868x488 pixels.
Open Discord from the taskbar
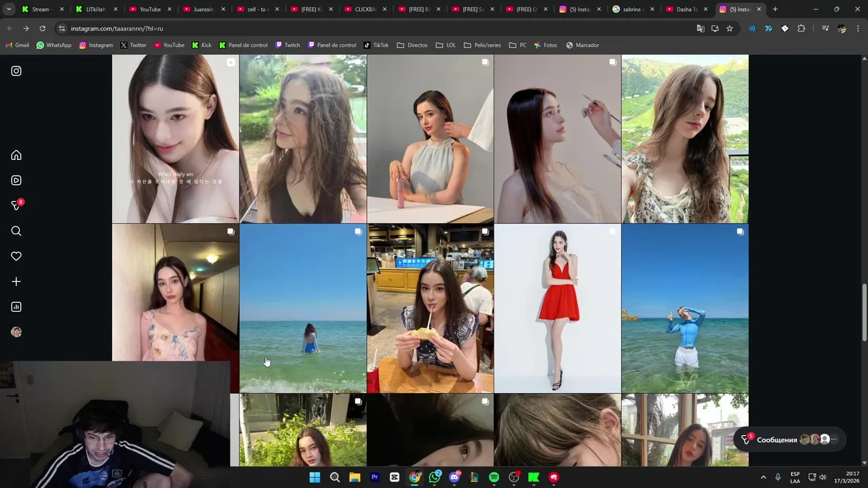(x=454, y=477)
